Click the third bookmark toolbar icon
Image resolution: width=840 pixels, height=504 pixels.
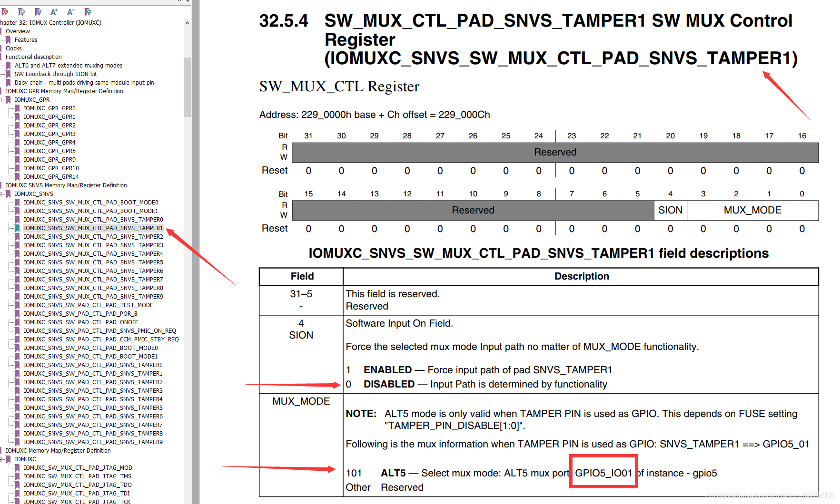pyautogui.click(x=38, y=12)
